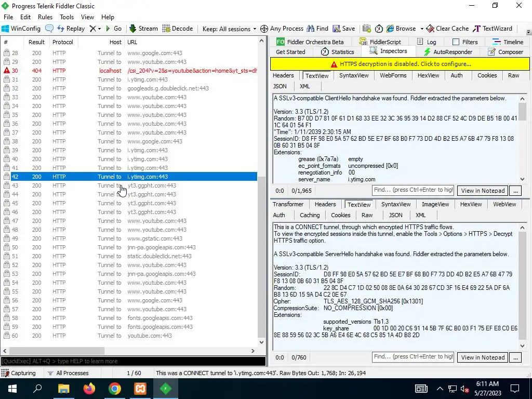Click the camera screenshot icon

pos(366,29)
